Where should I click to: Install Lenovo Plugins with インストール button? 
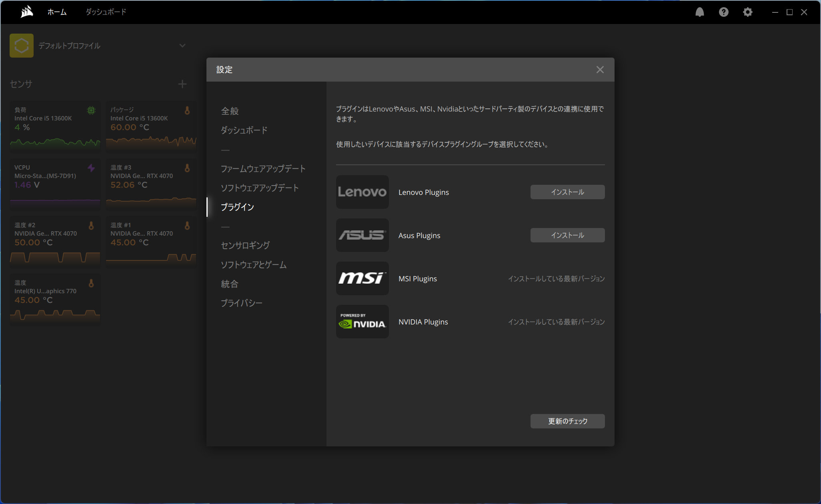point(567,192)
